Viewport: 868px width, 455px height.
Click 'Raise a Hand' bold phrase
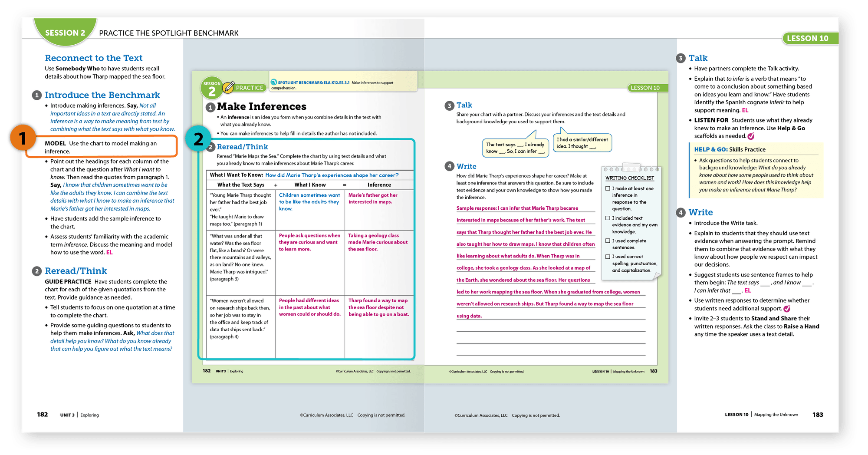802,326
